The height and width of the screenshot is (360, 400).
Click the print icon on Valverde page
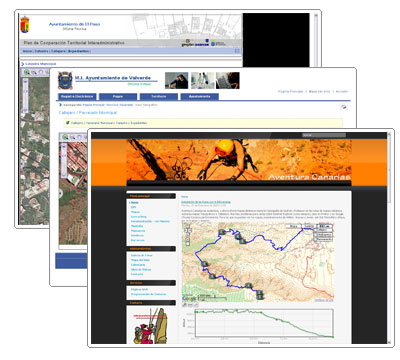[344, 107]
